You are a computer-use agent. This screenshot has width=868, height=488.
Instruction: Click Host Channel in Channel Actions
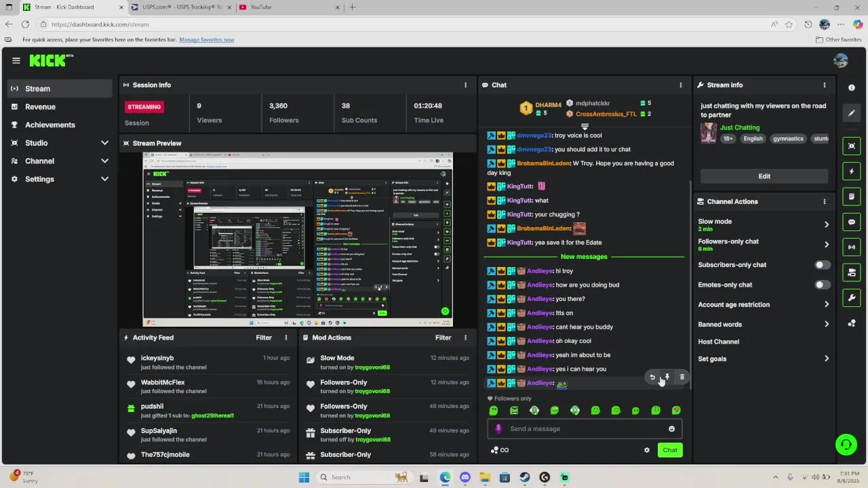pos(719,342)
